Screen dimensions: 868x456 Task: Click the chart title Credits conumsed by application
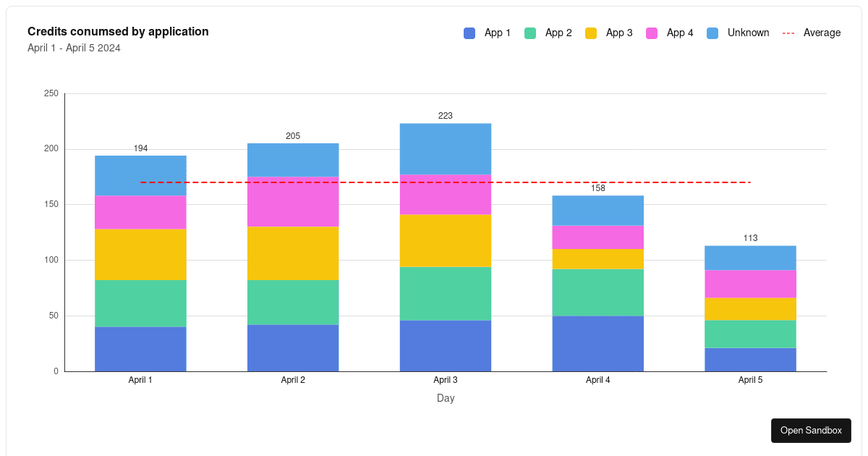coord(118,31)
